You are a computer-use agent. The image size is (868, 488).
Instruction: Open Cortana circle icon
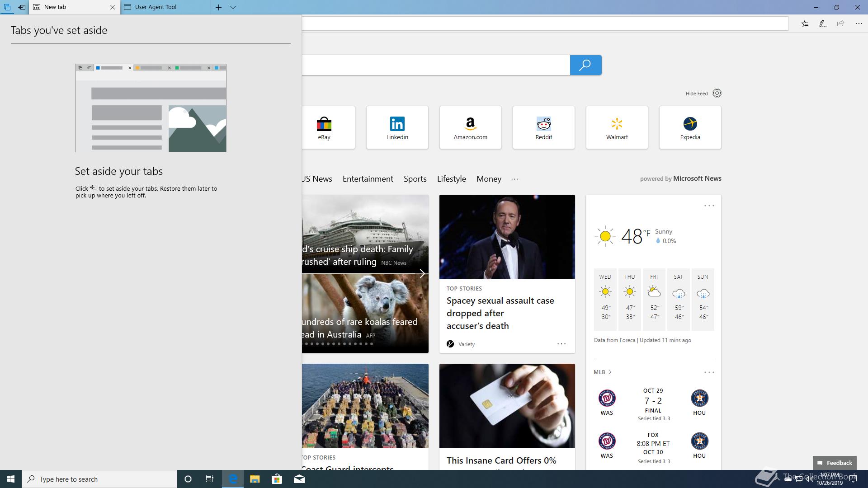(188, 479)
